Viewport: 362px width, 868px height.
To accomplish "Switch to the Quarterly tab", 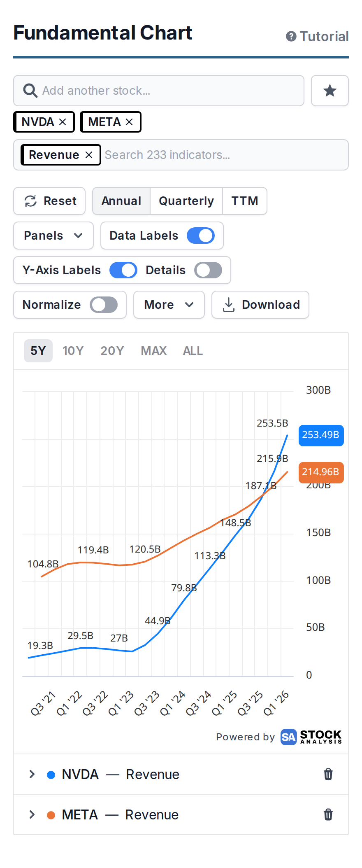I will (x=186, y=201).
